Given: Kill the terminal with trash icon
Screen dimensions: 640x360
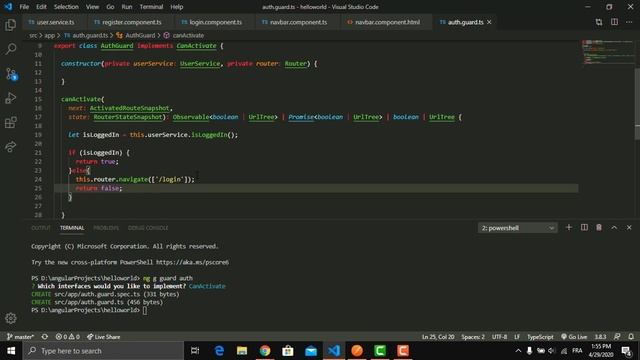Looking at the screenshot, I should [x=599, y=228].
